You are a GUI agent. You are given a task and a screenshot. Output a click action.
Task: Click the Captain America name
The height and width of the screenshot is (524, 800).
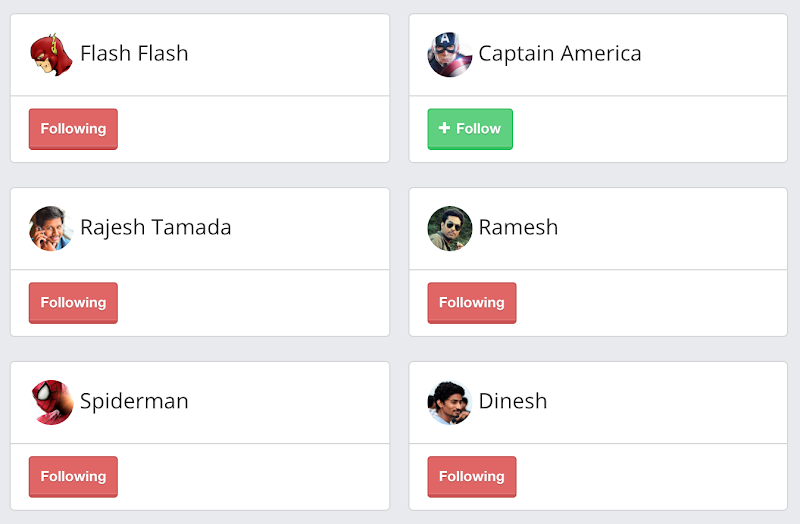560,54
